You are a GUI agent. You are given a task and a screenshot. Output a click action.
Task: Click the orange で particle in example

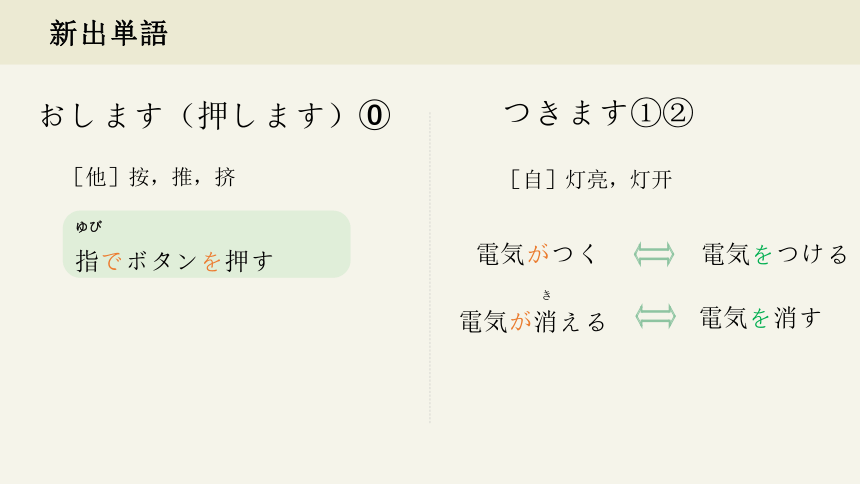[x=112, y=261]
